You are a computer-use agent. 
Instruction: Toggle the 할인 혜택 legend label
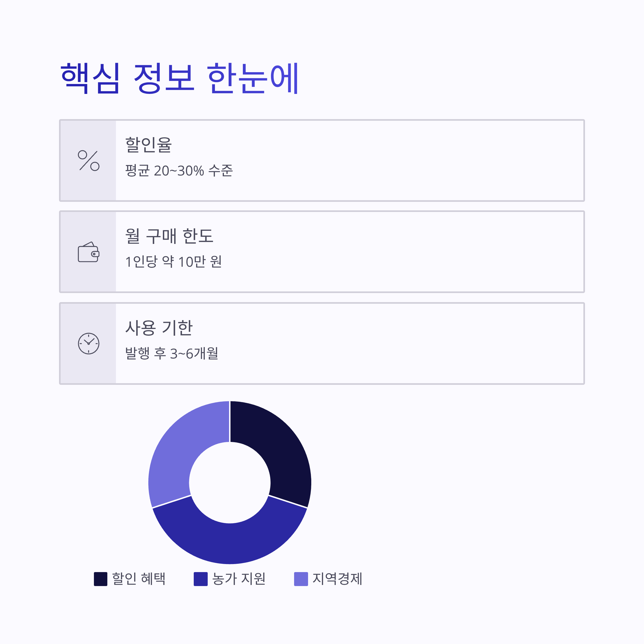(139, 579)
